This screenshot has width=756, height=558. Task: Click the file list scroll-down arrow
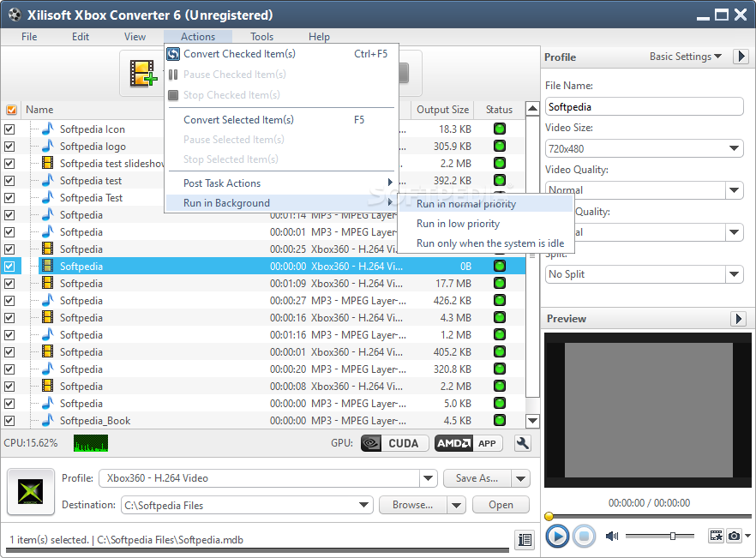(x=532, y=421)
